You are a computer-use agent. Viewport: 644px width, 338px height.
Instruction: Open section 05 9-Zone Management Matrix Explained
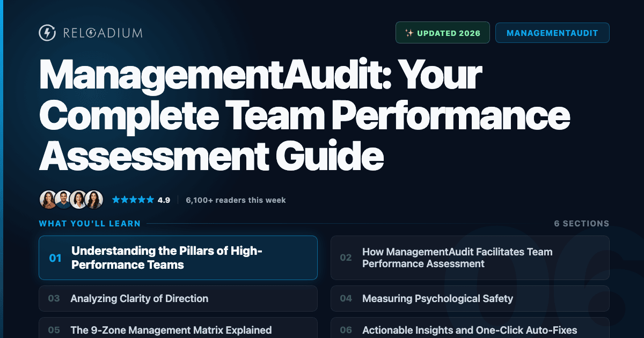(x=178, y=328)
